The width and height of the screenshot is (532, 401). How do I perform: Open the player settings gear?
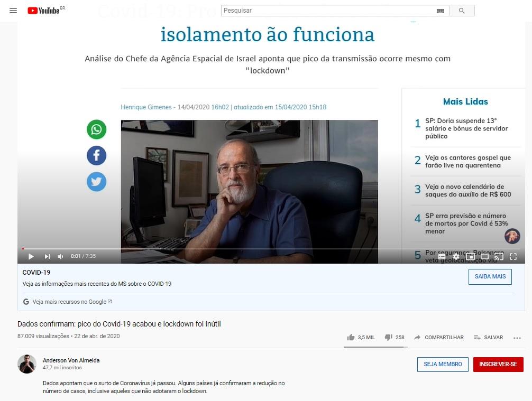coord(456,257)
